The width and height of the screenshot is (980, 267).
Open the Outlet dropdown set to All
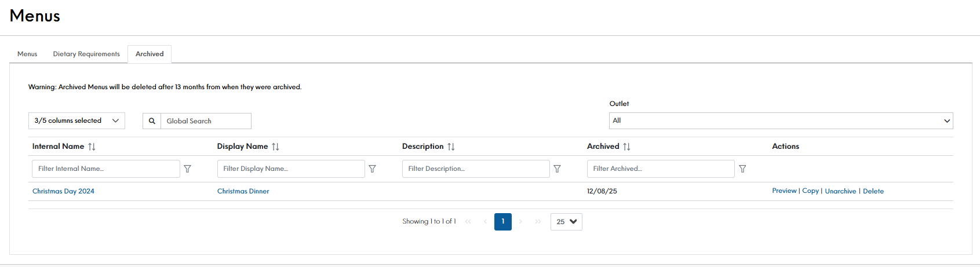pos(781,120)
